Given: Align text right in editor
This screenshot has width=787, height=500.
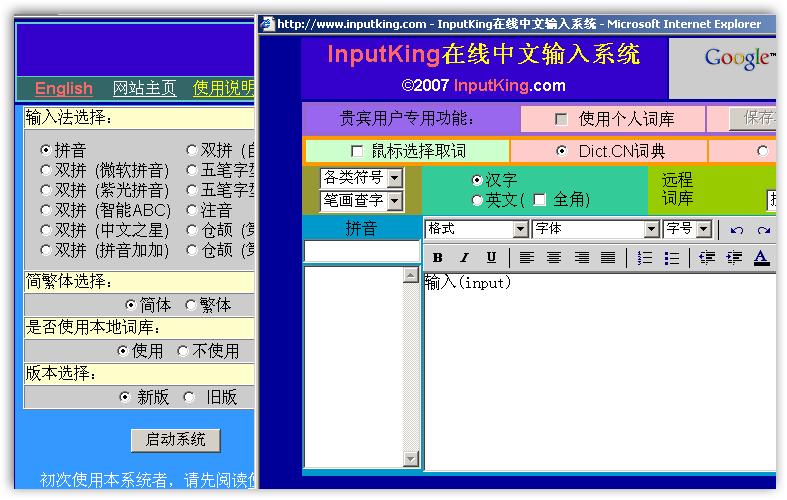Looking at the screenshot, I should [x=581, y=258].
